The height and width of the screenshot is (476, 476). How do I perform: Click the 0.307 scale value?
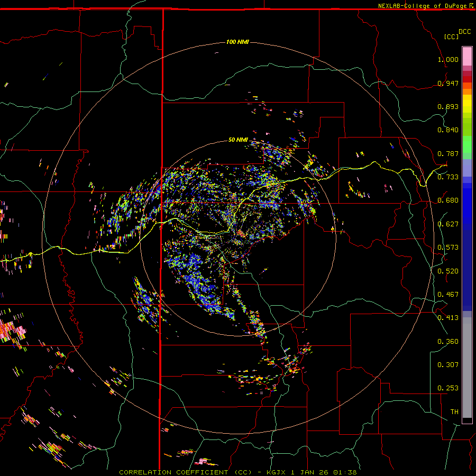[x=448, y=365]
